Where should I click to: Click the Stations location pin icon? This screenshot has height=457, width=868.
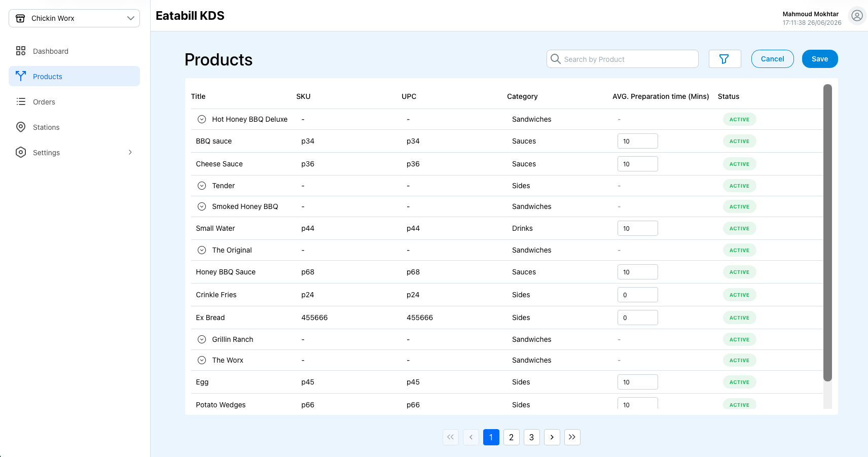click(21, 127)
